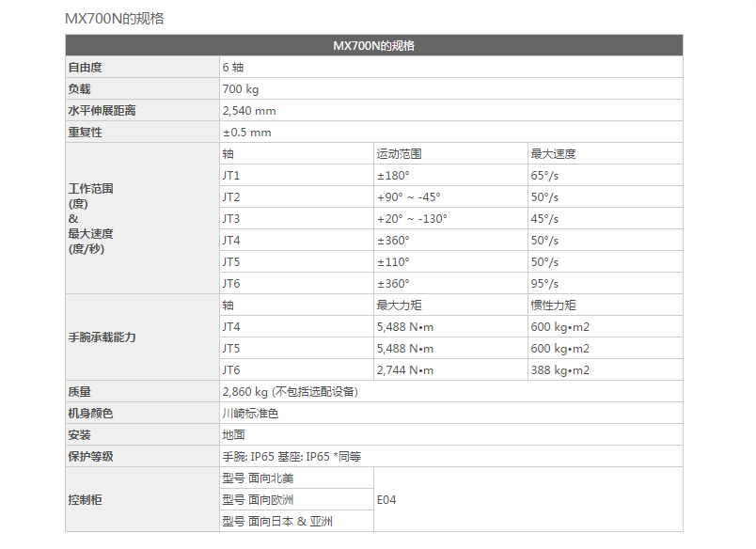This screenshot has width=756, height=549.
Task: Click the "±0.5 mm" repeatability value
Action: point(247,133)
